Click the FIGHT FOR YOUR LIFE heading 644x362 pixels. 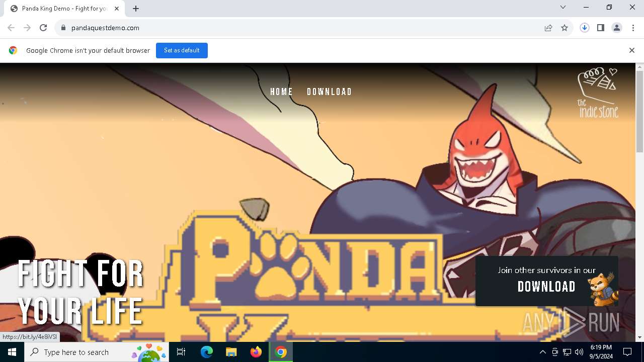81,292
